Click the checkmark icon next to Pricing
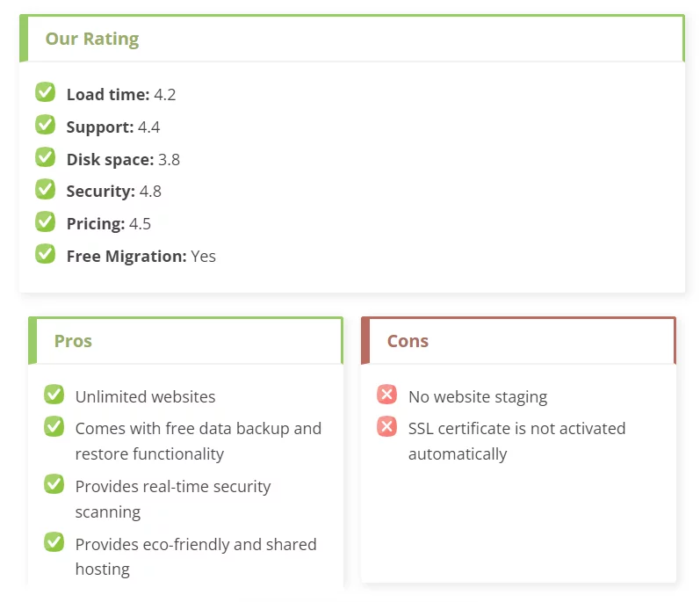 (45, 221)
